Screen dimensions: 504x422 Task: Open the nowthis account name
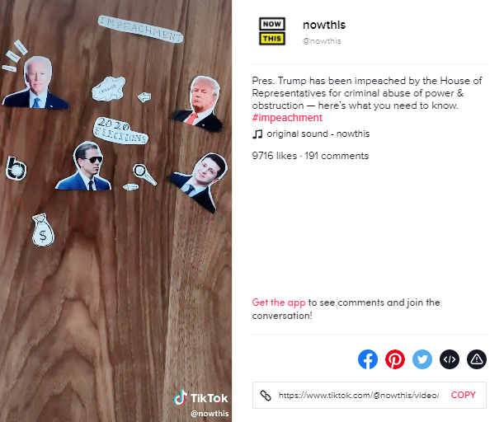(x=324, y=25)
